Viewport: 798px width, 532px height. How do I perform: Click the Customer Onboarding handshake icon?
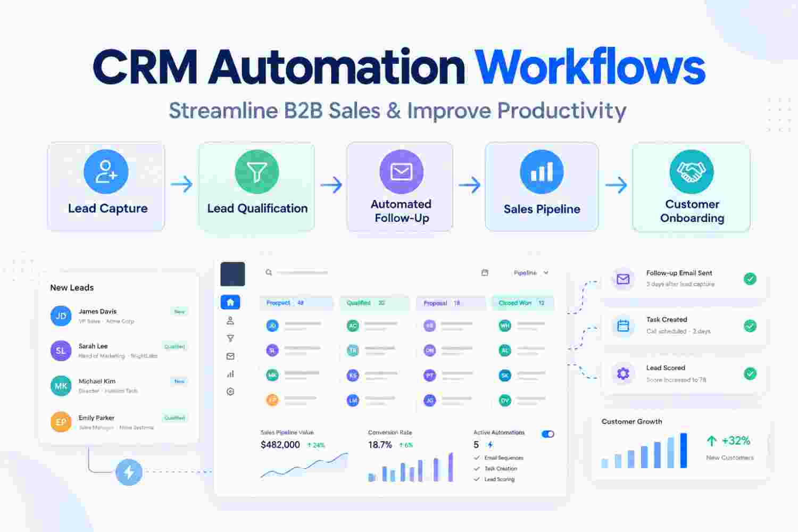692,172
